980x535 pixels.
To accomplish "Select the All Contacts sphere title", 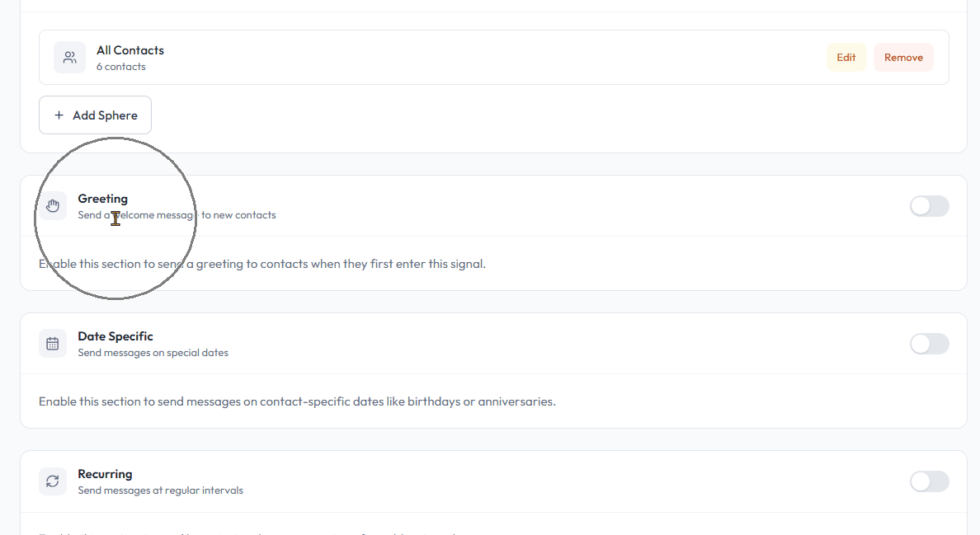I will pyautogui.click(x=130, y=50).
